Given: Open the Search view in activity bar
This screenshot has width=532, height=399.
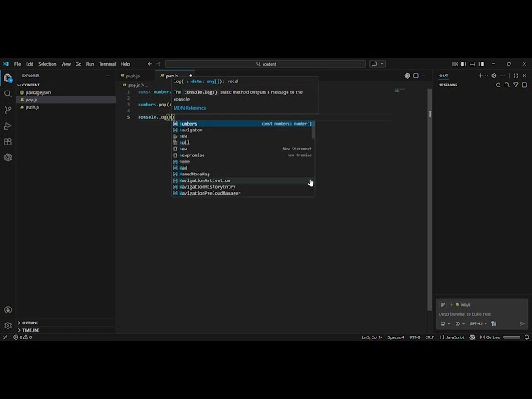Looking at the screenshot, I should pos(7,93).
